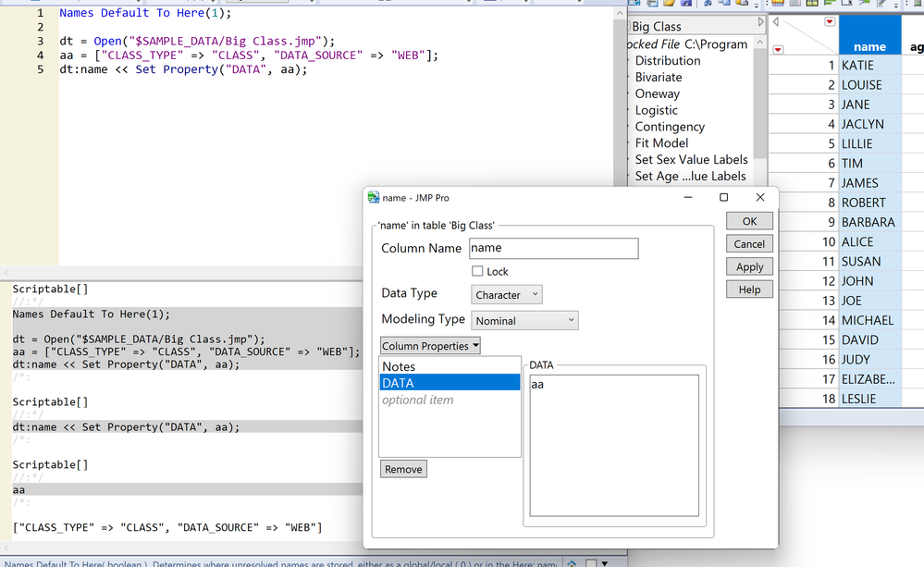
Task: Click script editor line 1 Names Default To Here
Action: 145,13
